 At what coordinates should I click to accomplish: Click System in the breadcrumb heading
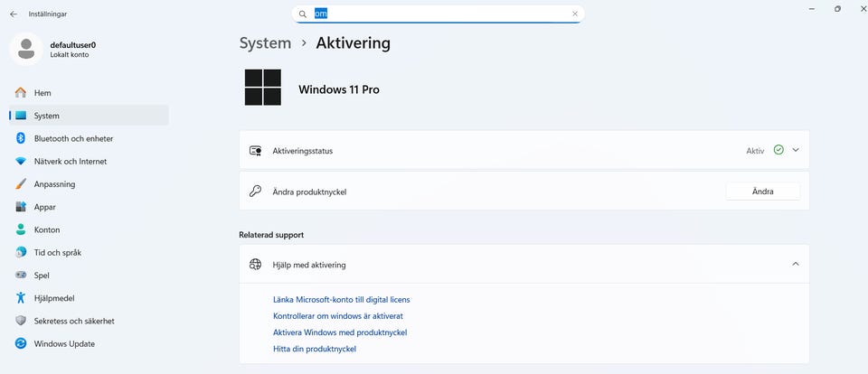265,42
